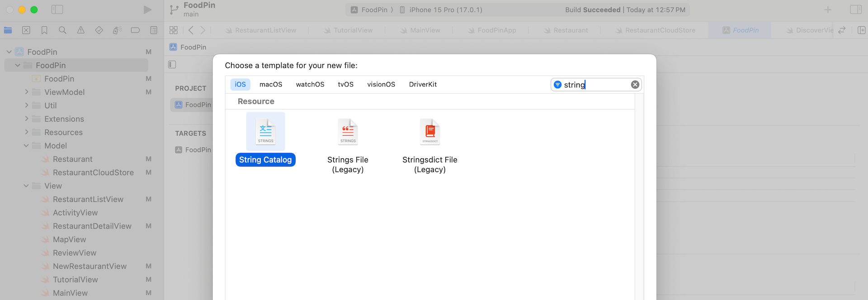The height and width of the screenshot is (300, 868).
Task: Show the Bookmark navigator
Action: tap(44, 30)
